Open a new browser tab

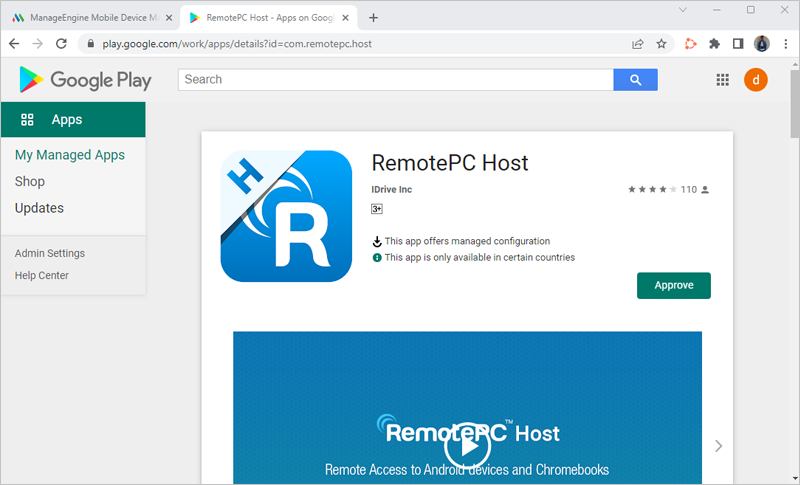(x=373, y=18)
